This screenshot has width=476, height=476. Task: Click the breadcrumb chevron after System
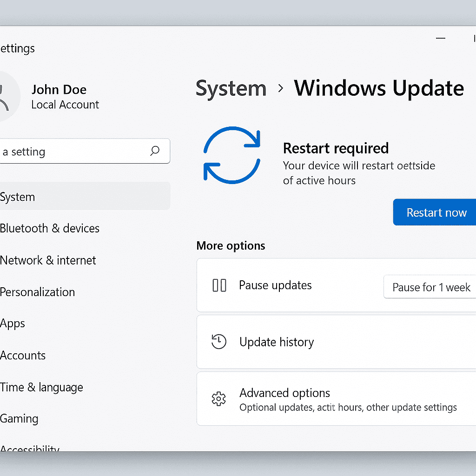tap(280, 88)
